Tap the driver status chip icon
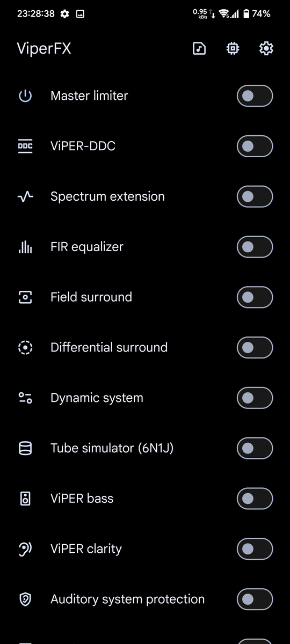 (233, 49)
